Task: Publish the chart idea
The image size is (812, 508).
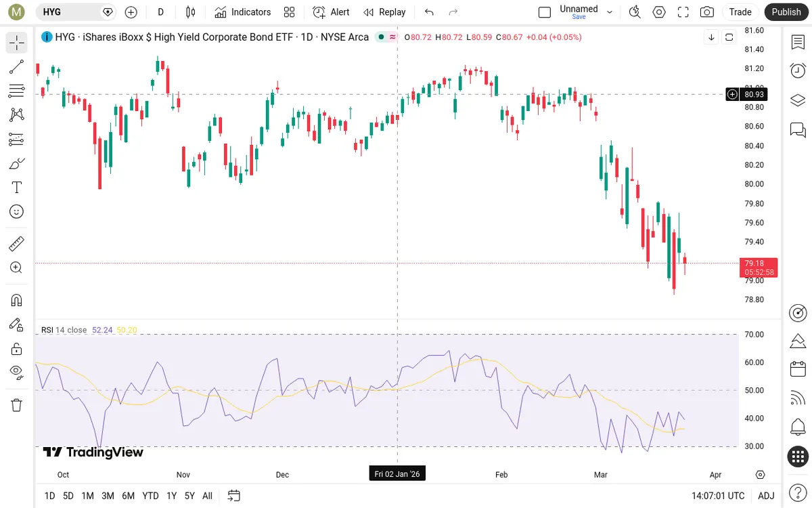Action: [786, 12]
